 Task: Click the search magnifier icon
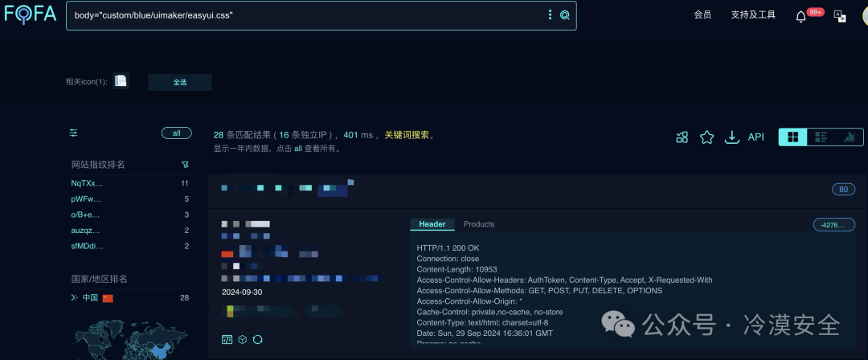tap(565, 15)
